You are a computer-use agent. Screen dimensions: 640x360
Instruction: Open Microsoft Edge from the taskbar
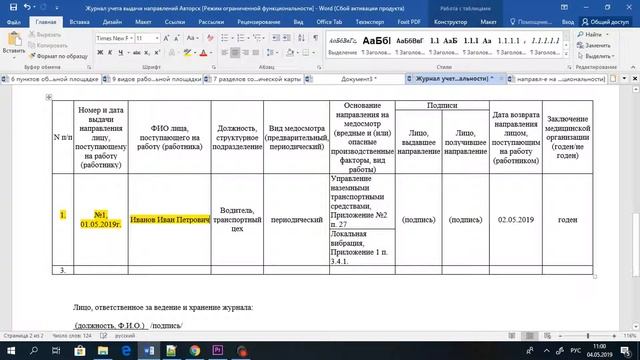(126, 351)
